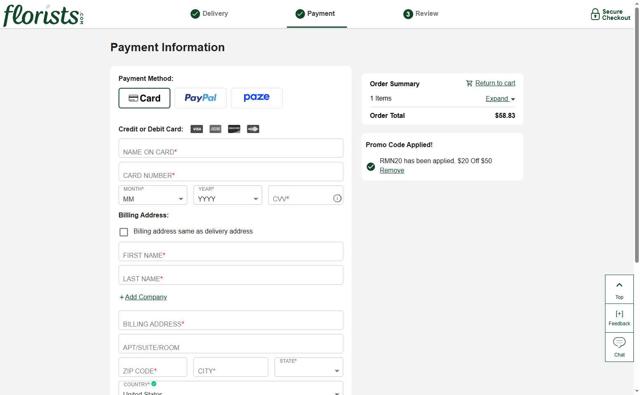The height and width of the screenshot is (395, 640).
Task: Expand the order summary items
Action: click(x=500, y=99)
